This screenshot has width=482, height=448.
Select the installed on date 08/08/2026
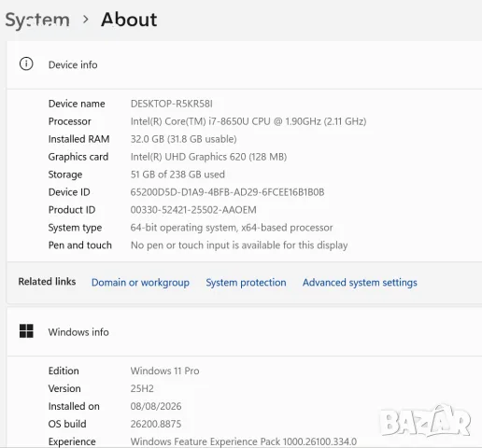click(156, 406)
